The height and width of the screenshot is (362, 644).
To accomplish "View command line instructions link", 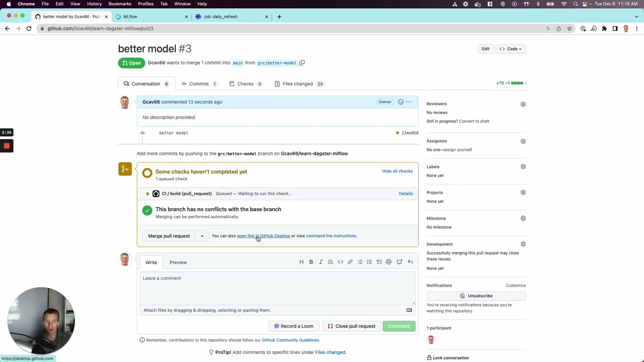I will pos(331,236).
